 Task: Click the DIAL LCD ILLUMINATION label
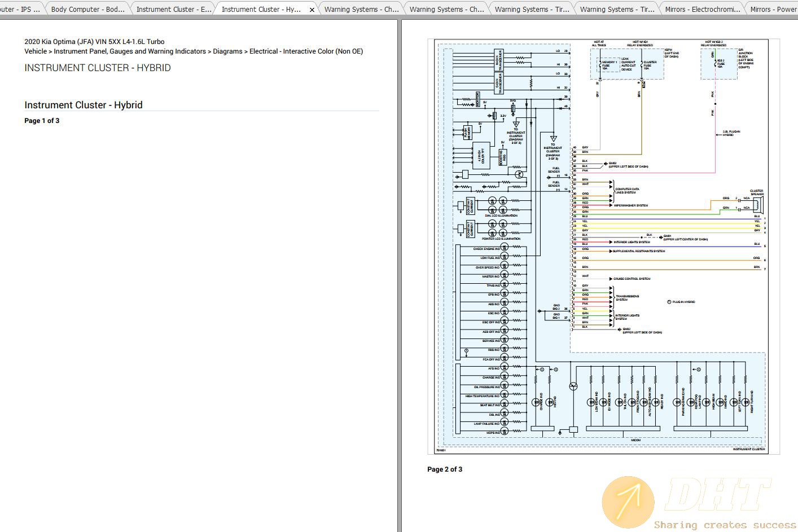click(x=501, y=216)
